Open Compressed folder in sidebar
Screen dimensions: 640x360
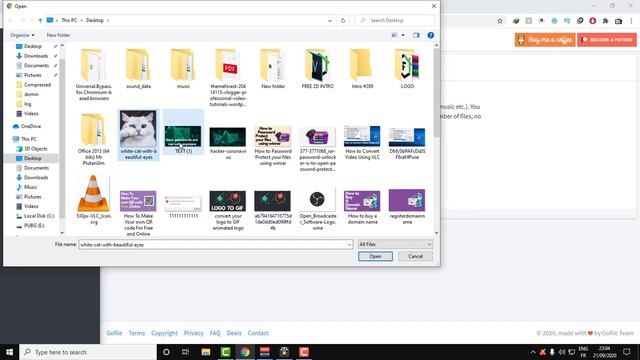click(x=37, y=85)
